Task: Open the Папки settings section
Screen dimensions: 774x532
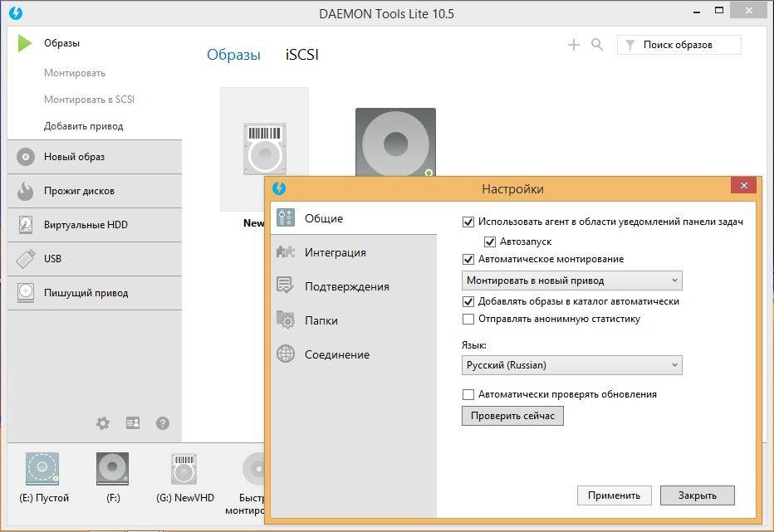Action: (x=354, y=320)
